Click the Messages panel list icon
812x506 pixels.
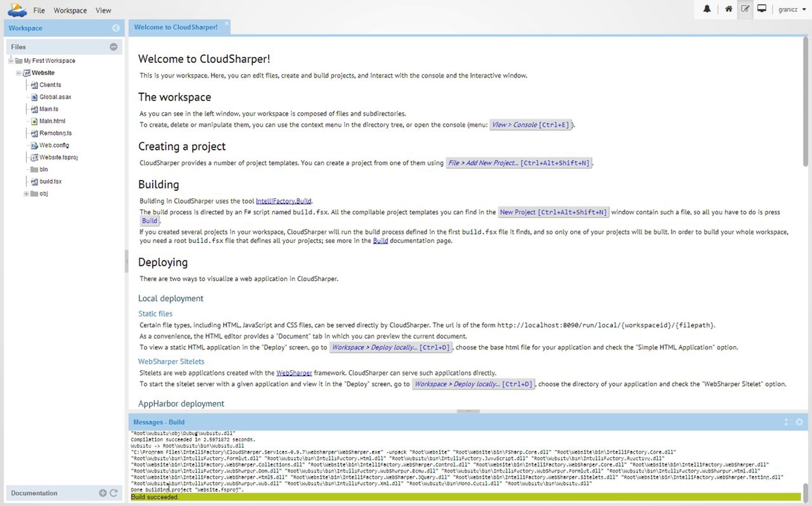[787, 422]
